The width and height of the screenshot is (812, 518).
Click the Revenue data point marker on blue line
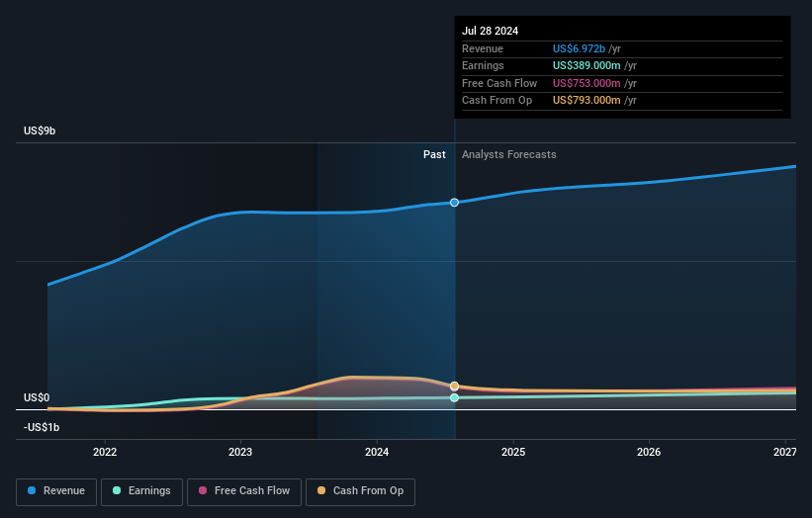454,203
